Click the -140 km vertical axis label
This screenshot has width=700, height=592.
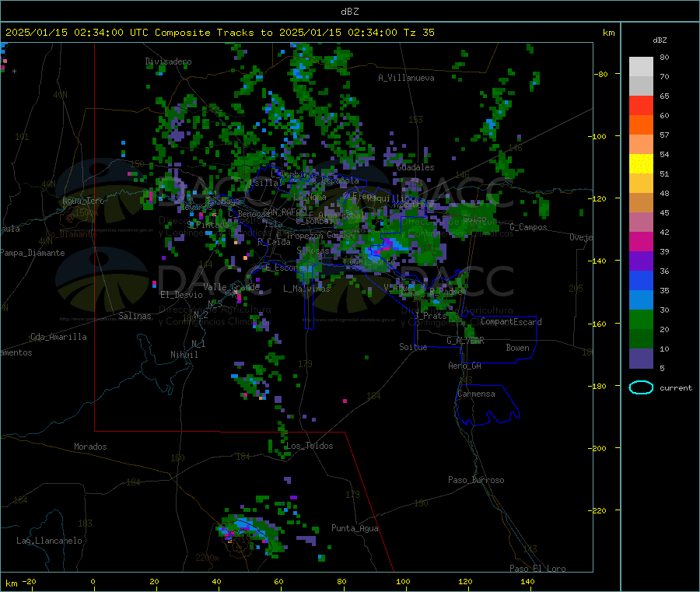coord(599,261)
